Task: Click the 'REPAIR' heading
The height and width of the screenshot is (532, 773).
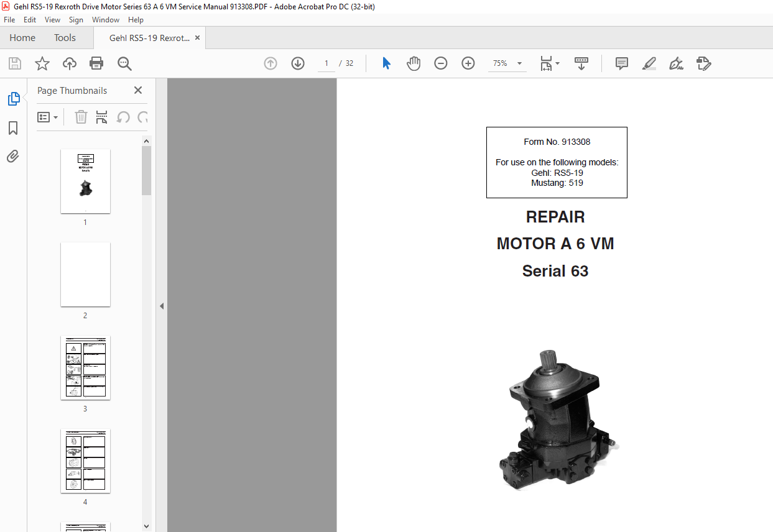Action: coord(555,217)
